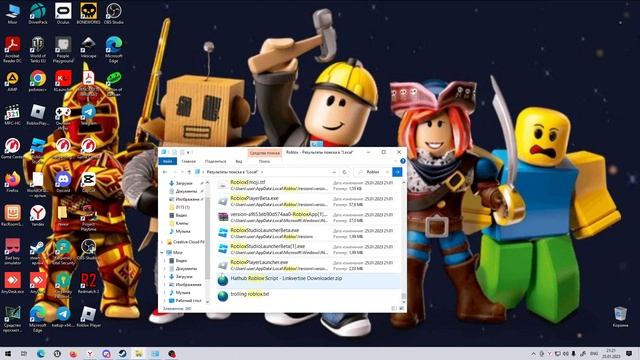Start search with the blue arrow button
Screen dimensions: 640x360
pos(397,172)
